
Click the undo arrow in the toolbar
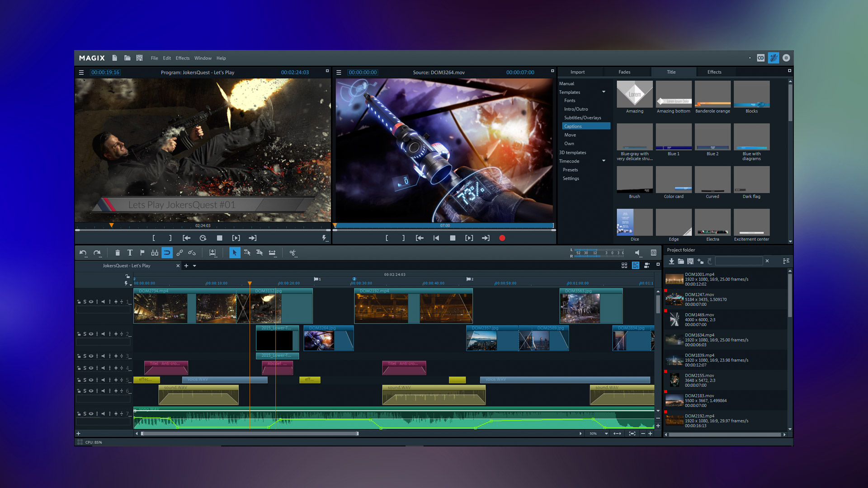coord(84,253)
